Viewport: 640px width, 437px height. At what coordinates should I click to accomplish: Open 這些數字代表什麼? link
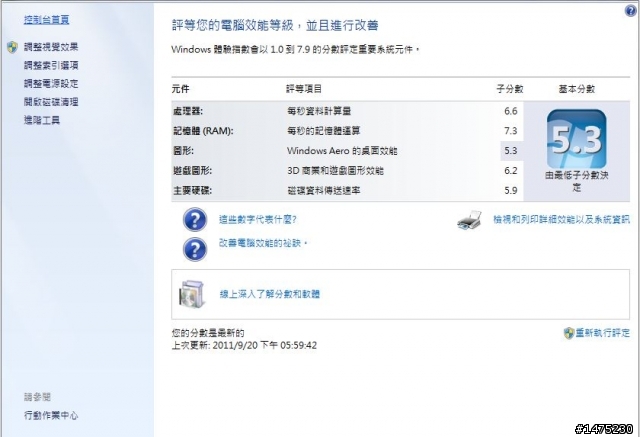[258, 220]
